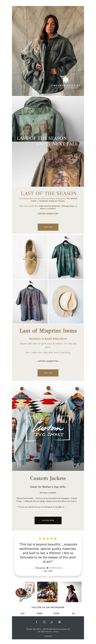Open the TikTok icon in the footer

[x=52, y=622]
